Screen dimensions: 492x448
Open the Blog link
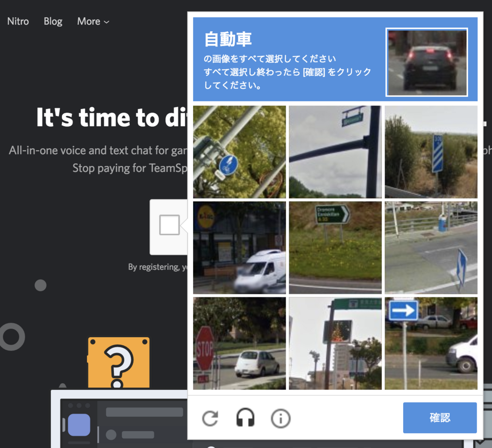coord(53,21)
